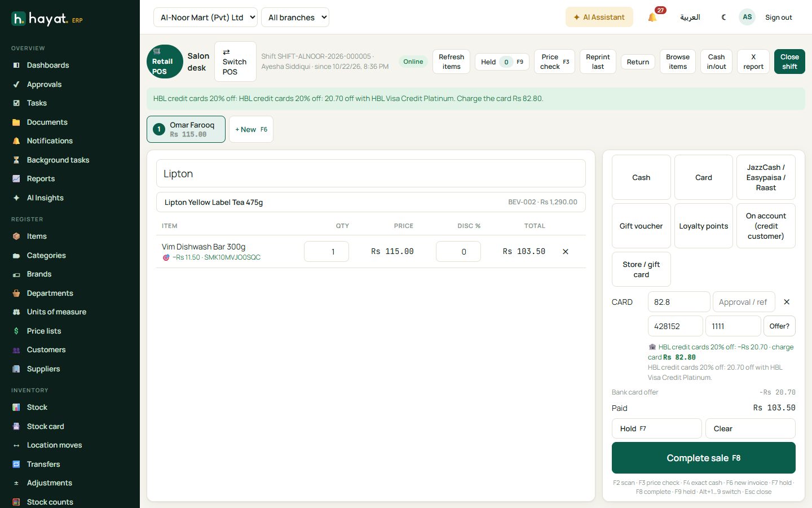Click the Background tasks hourglass icon
This screenshot has width=812, height=508.
16,160
